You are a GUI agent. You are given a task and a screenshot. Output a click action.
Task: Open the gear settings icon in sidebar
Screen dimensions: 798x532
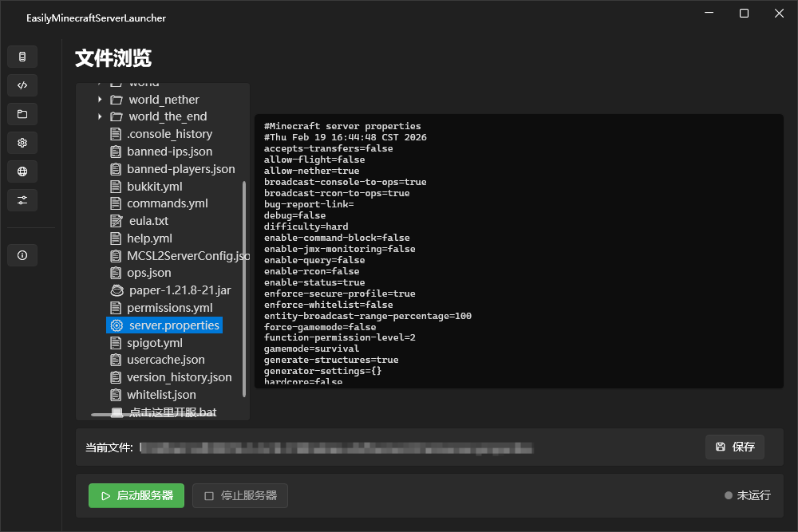pos(22,143)
